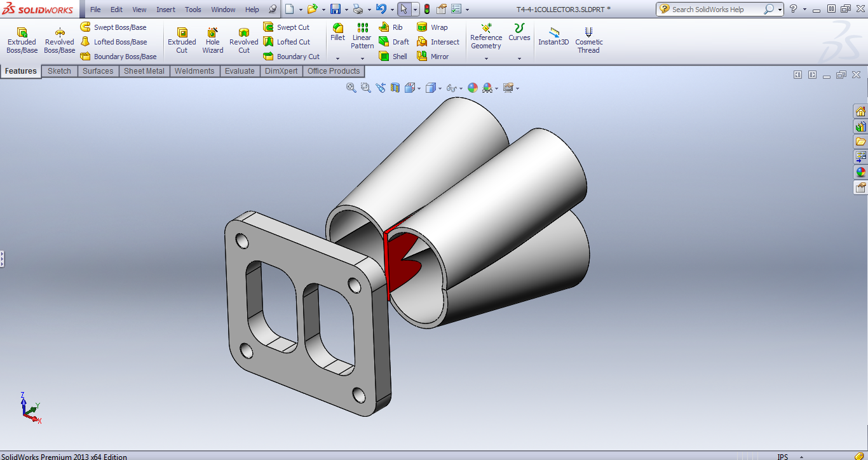
Task: Expand the Reference Geometry dropdown
Action: 486,58
